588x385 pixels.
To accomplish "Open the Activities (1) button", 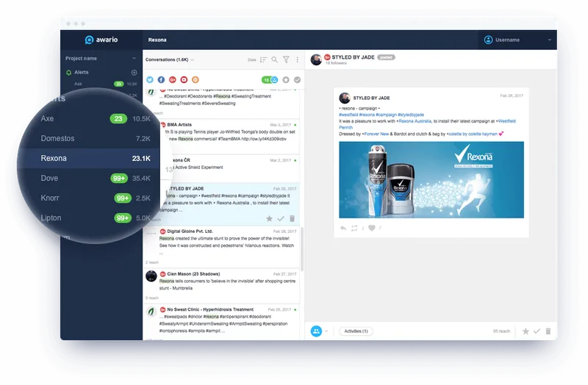I will click(x=356, y=331).
